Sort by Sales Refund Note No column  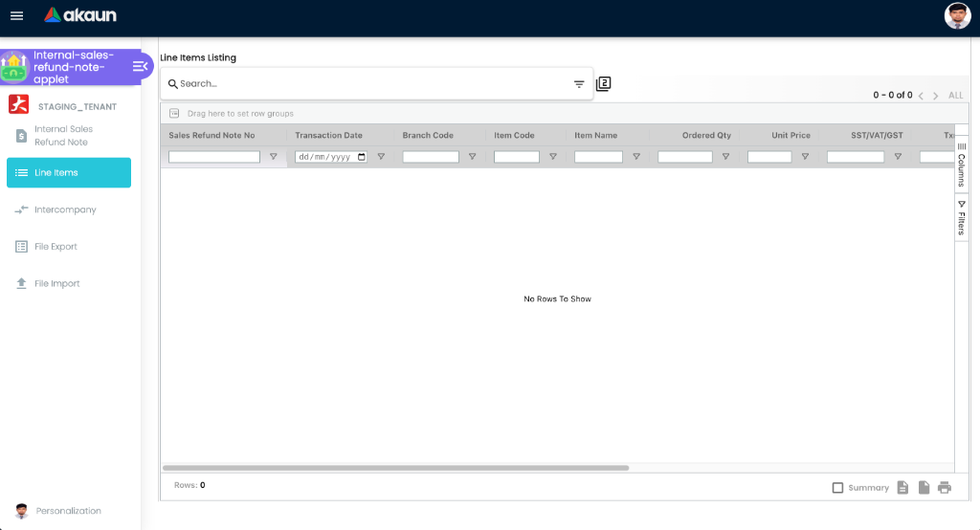point(212,135)
